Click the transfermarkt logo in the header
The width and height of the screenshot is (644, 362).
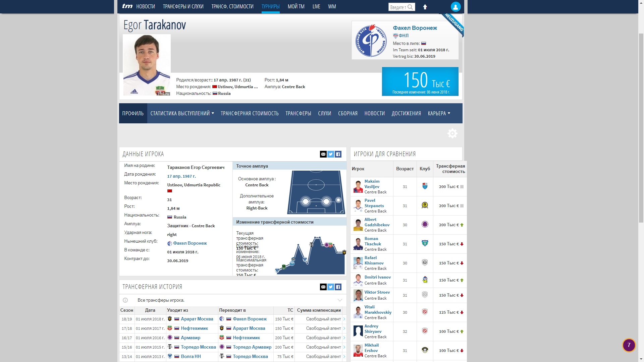click(x=127, y=6)
